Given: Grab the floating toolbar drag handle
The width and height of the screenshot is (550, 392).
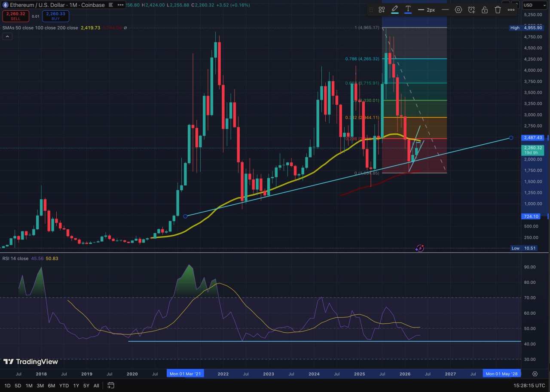Looking at the screenshot, I should pos(371,9).
